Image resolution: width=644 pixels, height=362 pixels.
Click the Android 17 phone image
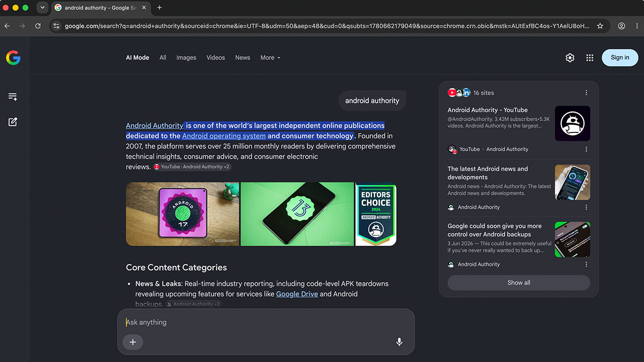(x=182, y=214)
